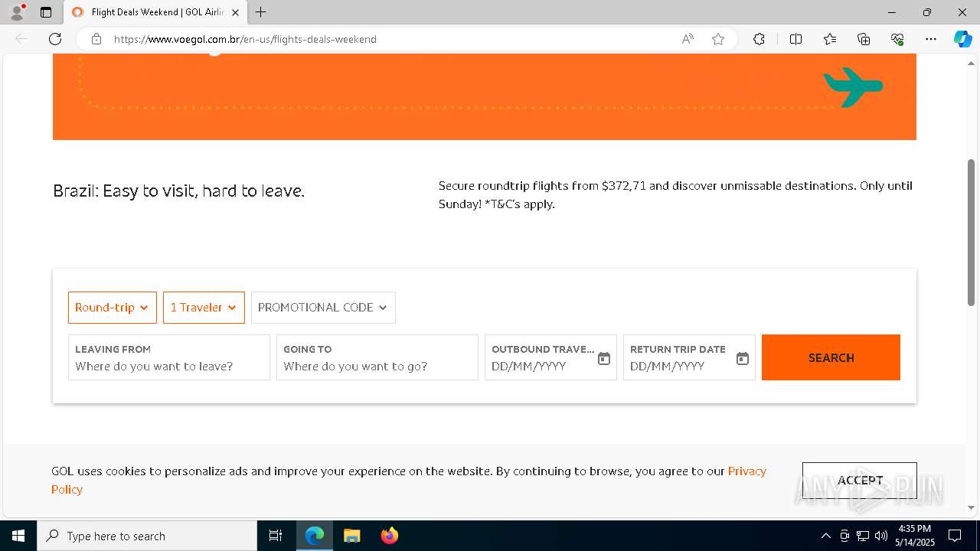Open the 1 Traveler dropdown
Screen dimensions: 980x551
204,308
